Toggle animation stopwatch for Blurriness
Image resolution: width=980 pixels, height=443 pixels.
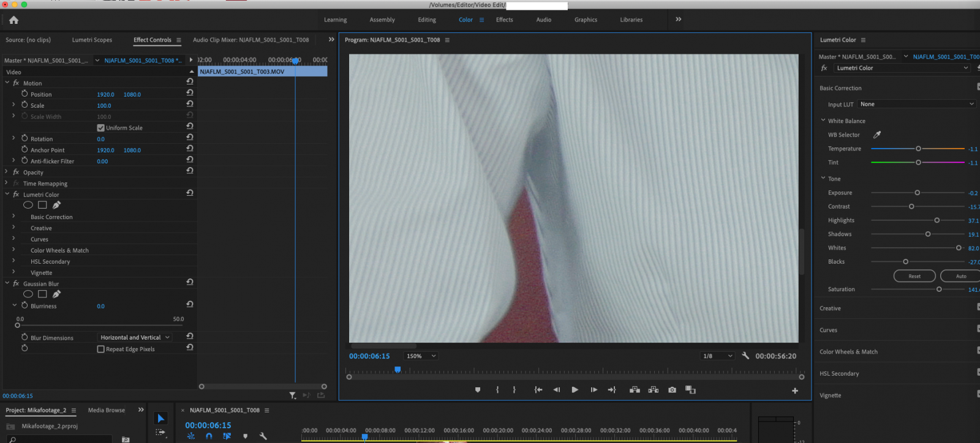pos(24,305)
